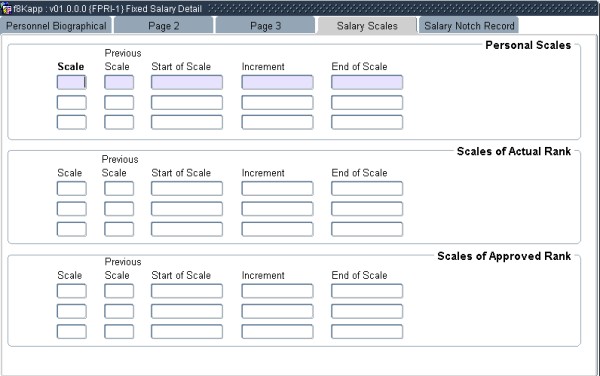The width and height of the screenshot is (600, 376).
Task: Click first-row Previous Scale field in Approved Rank
Action: click(119, 291)
